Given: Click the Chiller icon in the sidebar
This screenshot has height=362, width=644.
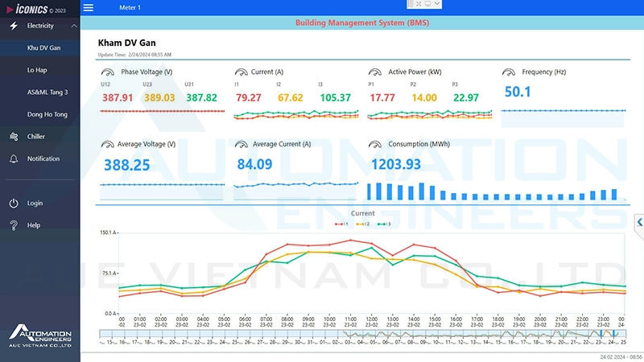Looking at the screenshot, I should (14, 137).
